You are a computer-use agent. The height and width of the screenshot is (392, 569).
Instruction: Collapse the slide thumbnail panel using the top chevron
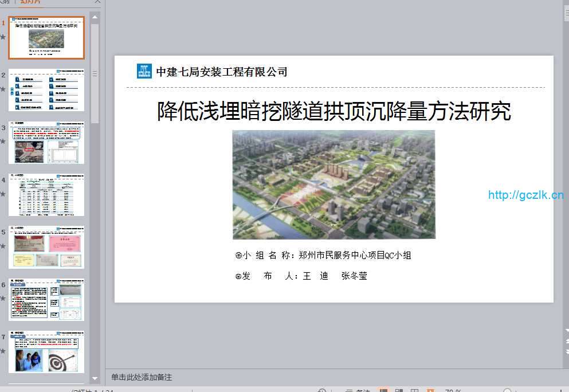coord(97,2)
